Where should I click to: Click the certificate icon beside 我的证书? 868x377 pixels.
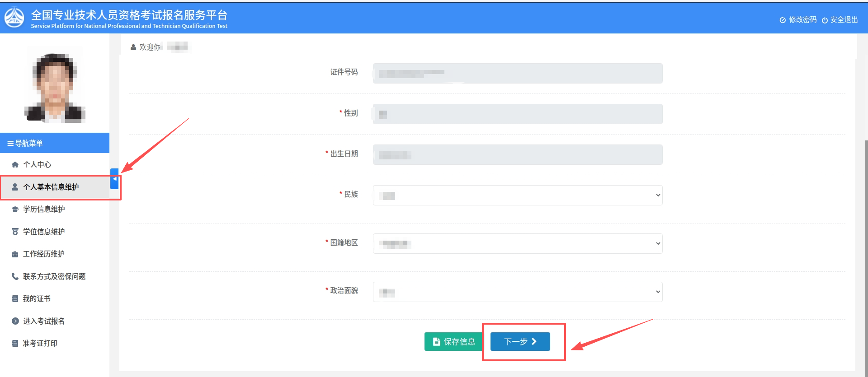click(15, 299)
